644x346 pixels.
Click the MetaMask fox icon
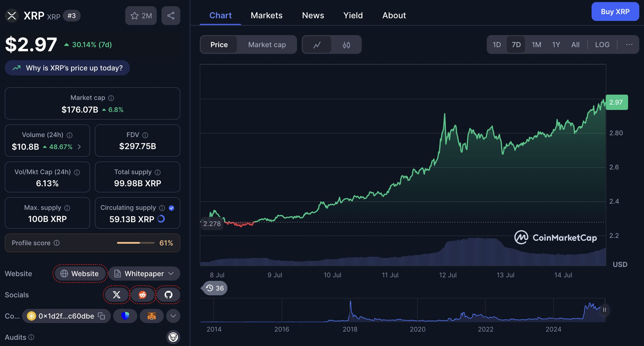152,316
